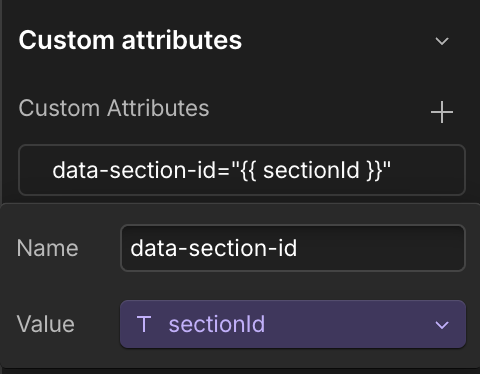Click the left padding of the attribute row
Viewport: 480px width, 374px height.
35,170
